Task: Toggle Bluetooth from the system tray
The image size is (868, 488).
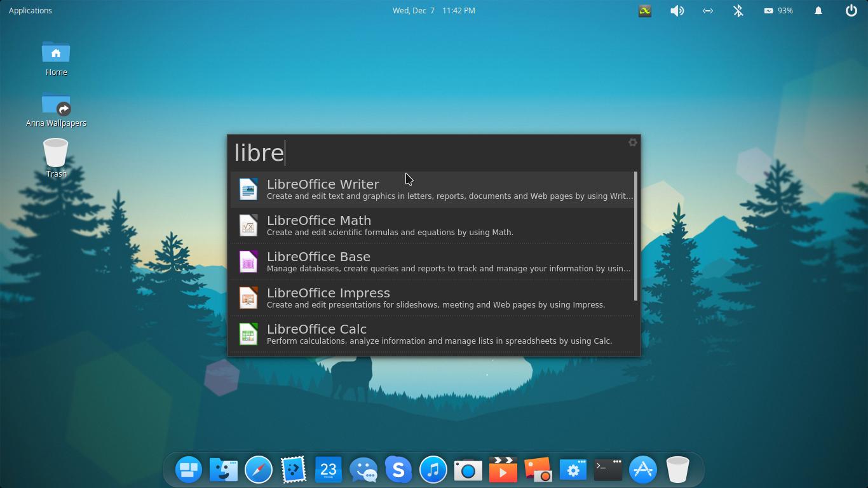Action: 738,10
